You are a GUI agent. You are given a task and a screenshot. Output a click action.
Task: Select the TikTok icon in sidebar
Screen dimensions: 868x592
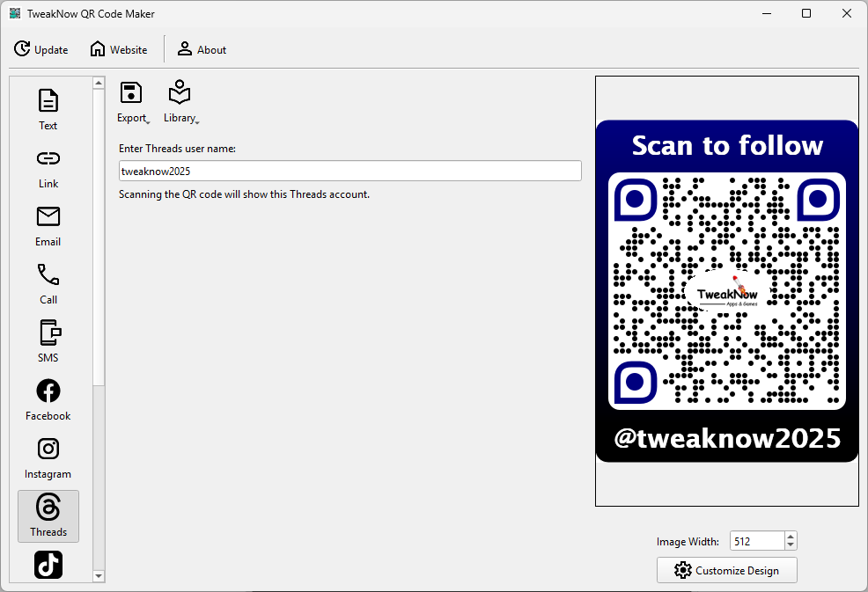48,565
